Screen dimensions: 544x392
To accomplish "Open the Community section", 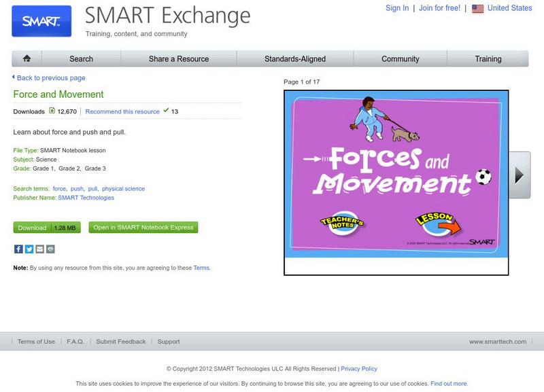I will tap(399, 59).
